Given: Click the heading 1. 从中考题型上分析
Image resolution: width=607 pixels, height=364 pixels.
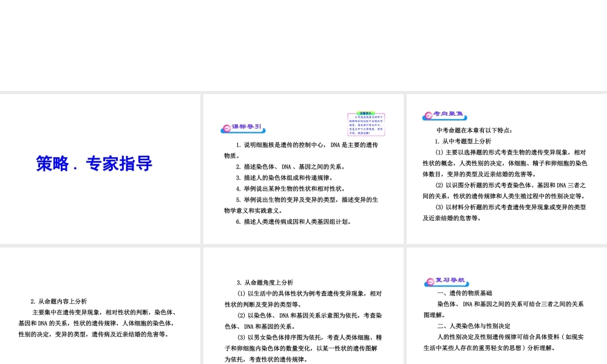Looking at the screenshot, I should click(463, 141).
